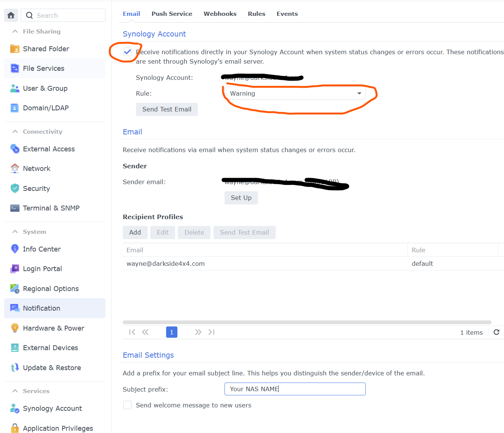Open External Access icon

click(x=15, y=149)
